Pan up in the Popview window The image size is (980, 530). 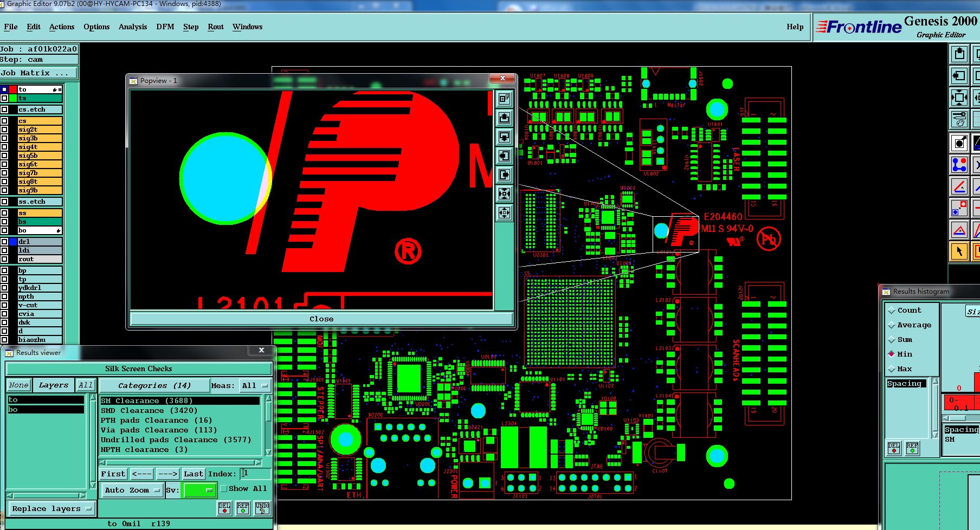(x=504, y=118)
